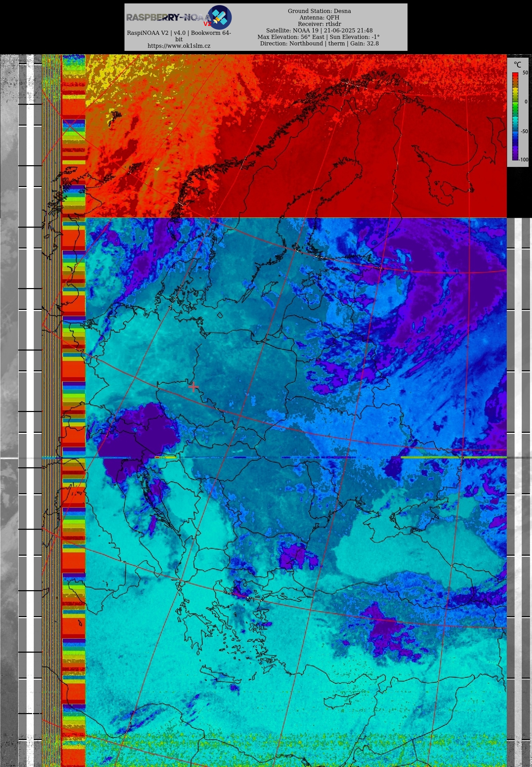Screen dimensions: 532x767
Task: Click the Raspberry-NOAA V2 logo text
Action: (x=169, y=17)
